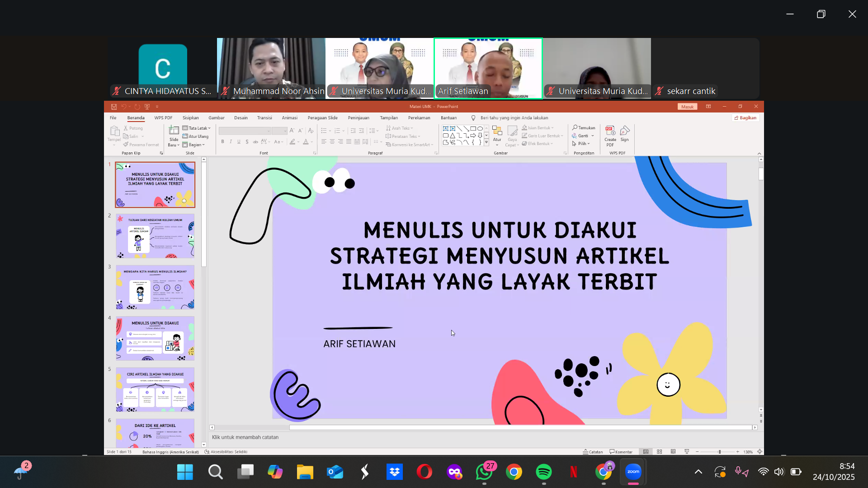868x488 pixels.
Task: Switch to the Desain ribbon tab
Action: click(241, 117)
